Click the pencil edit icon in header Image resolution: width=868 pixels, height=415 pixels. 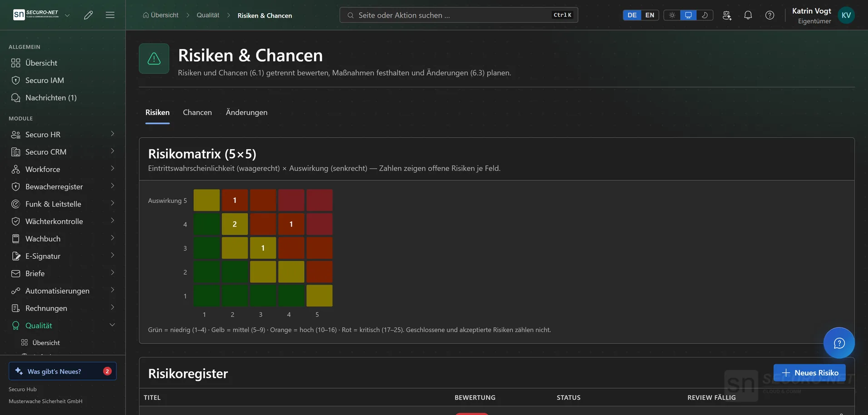(x=89, y=15)
